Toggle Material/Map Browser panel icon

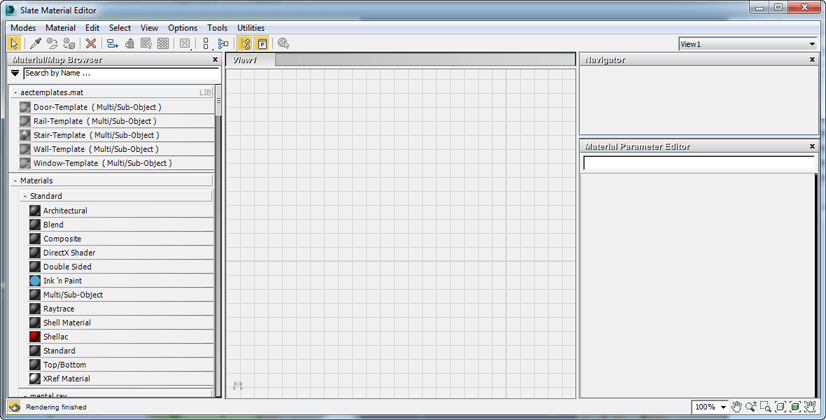point(245,44)
